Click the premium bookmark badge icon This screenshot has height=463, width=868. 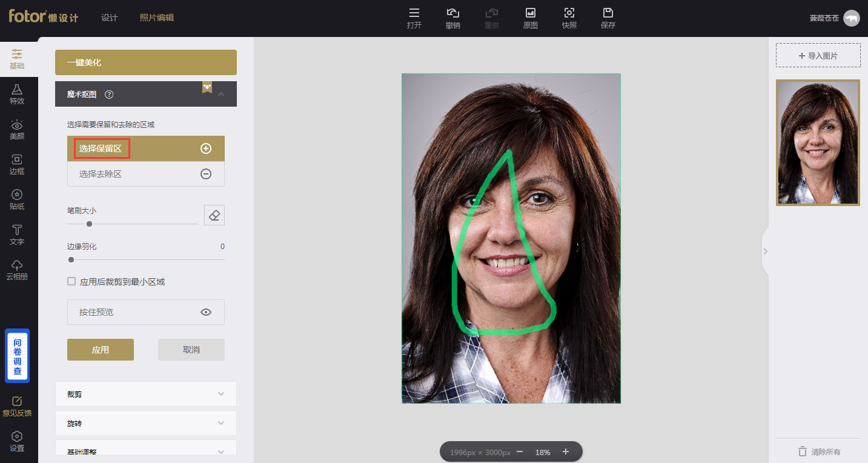[207, 87]
